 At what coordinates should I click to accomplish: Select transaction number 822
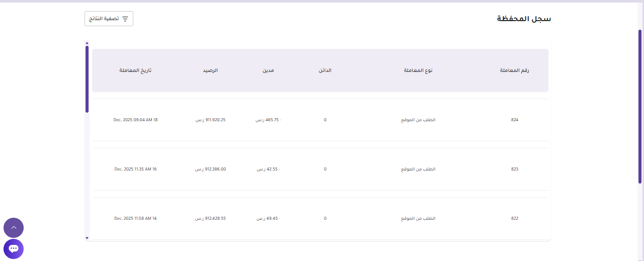pyautogui.click(x=514, y=218)
